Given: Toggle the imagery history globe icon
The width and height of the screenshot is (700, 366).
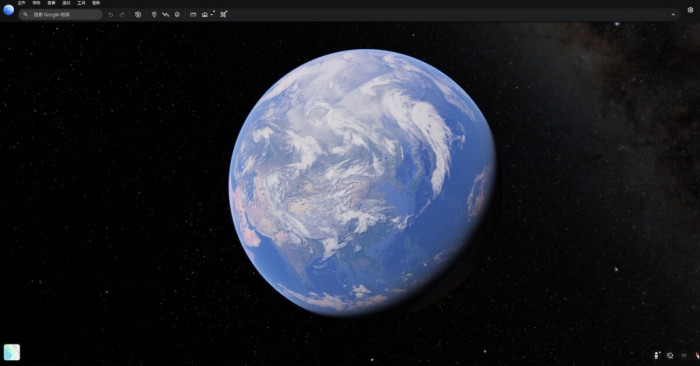Looking at the screenshot, I should (x=138, y=14).
